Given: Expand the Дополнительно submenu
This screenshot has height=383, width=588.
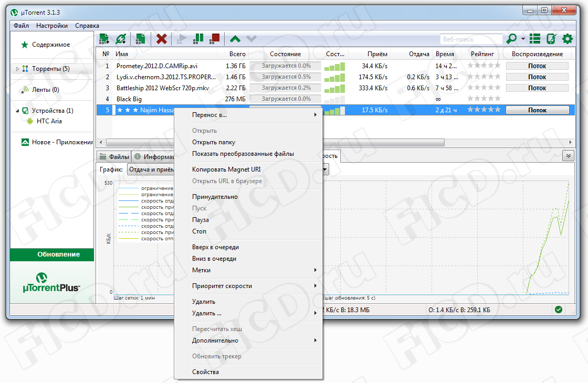Looking at the screenshot, I should [x=248, y=341].
